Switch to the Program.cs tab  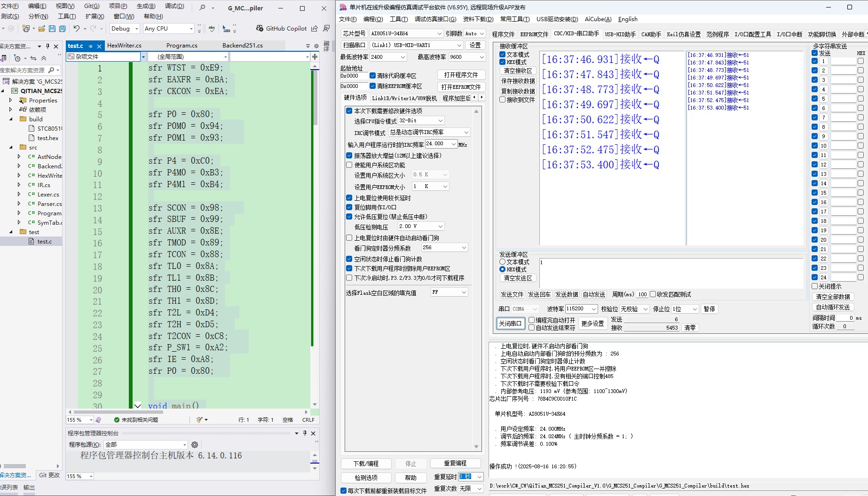182,46
